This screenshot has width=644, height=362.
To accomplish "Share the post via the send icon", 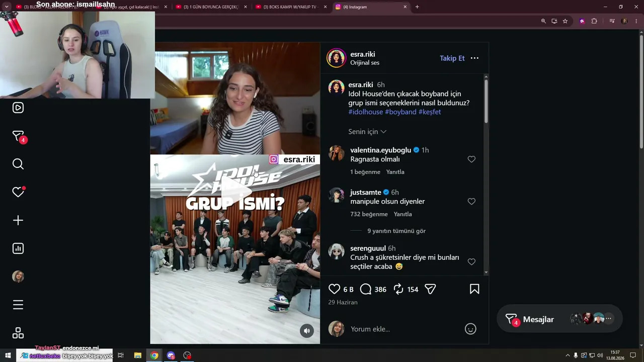I will [430, 289].
